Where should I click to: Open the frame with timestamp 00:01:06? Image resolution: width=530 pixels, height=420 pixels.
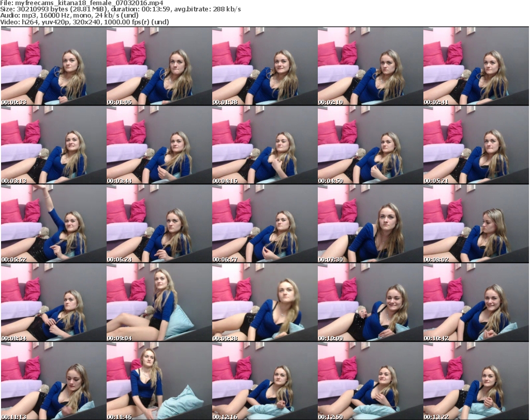159,66
